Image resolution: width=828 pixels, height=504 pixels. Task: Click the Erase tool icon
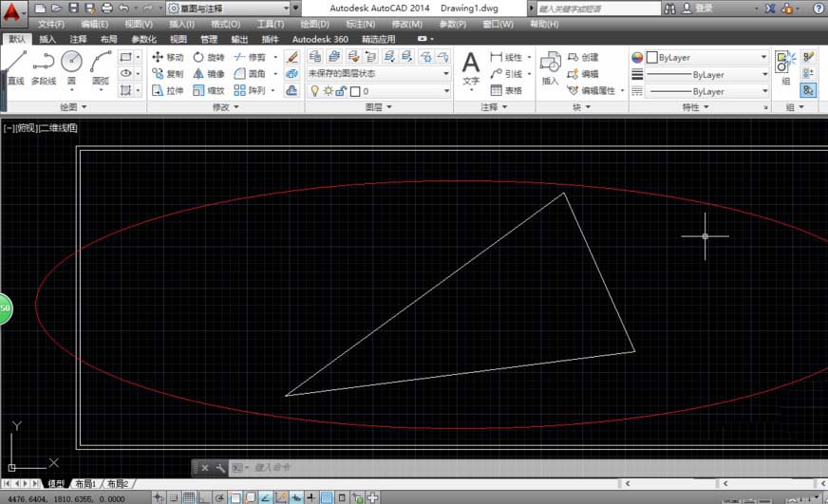click(292, 57)
